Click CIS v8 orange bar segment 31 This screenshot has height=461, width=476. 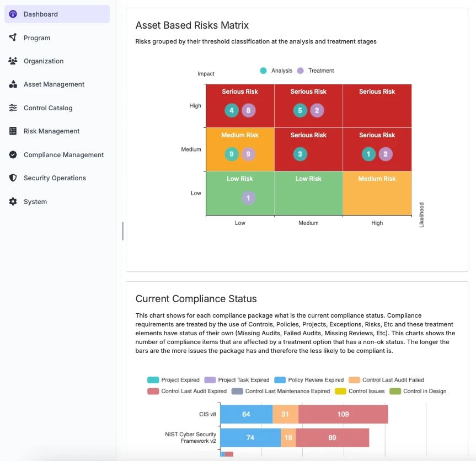[x=285, y=414]
